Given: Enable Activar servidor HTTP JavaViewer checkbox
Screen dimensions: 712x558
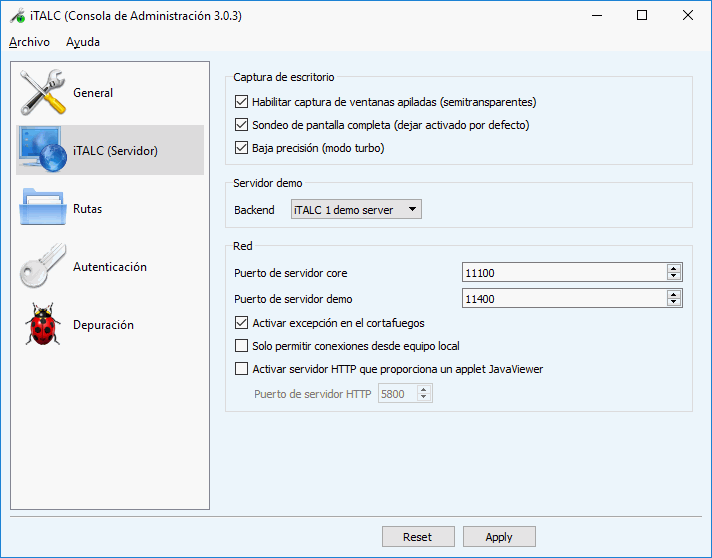Looking at the screenshot, I should pos(241,369).
